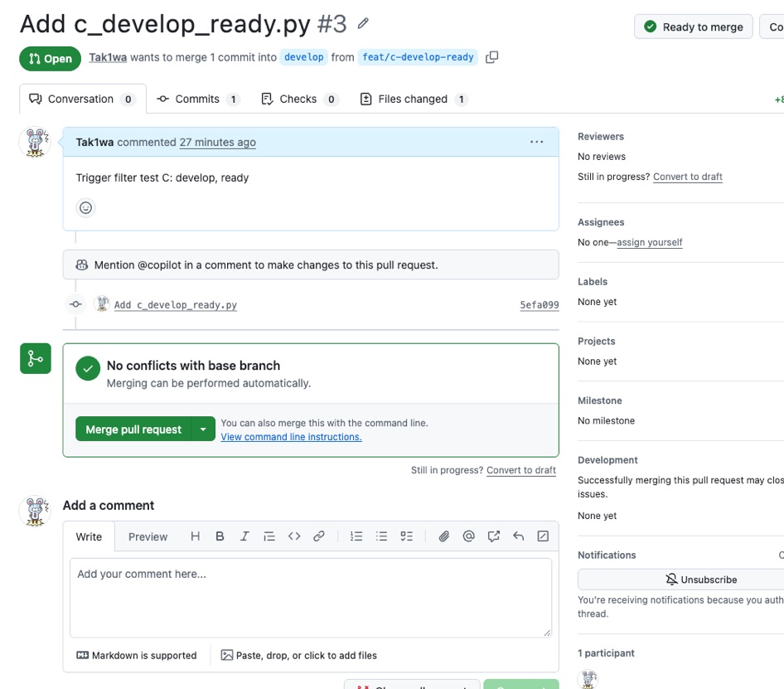
Task: Open the Commits tab
Action: pos(198,99)
